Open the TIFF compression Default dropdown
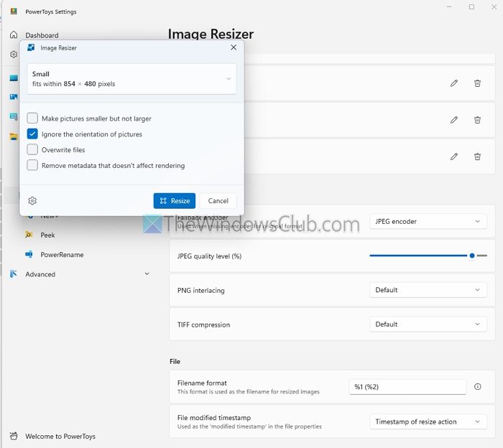The image size is (503, 448). coord(428,325)
